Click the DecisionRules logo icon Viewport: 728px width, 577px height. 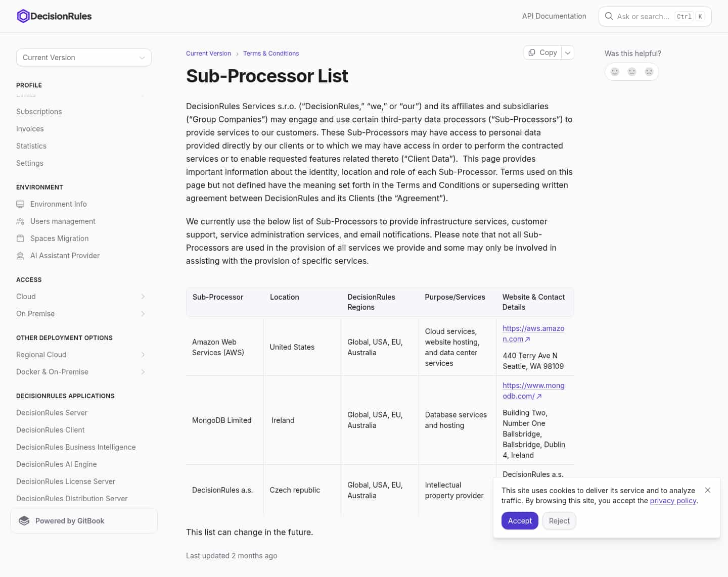(x=23, y=16)
